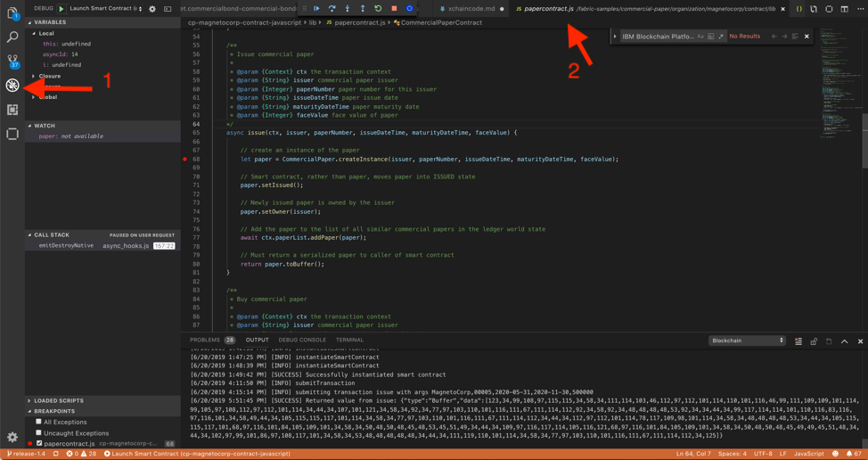
Task: Switch to the papercontract.js editor tab
Action: [x=649, y=9]
